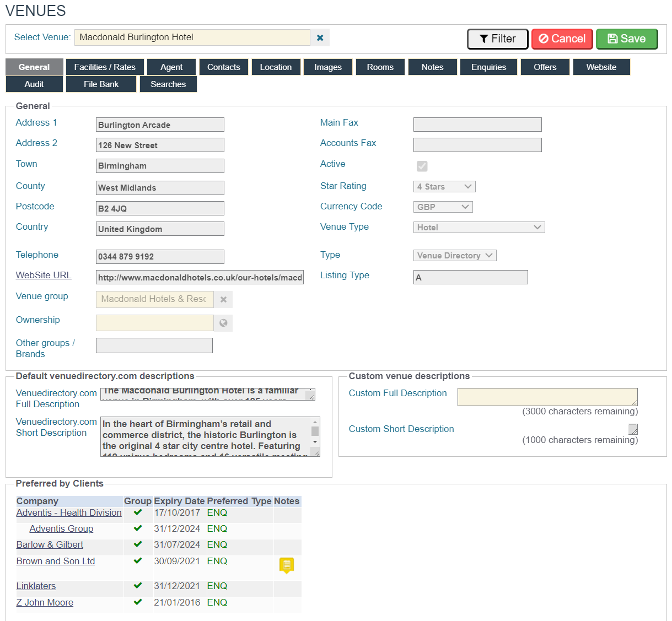The image size is (672, 621).
Task: Go to the Contacts tab
Action: [x=224, y=67]
